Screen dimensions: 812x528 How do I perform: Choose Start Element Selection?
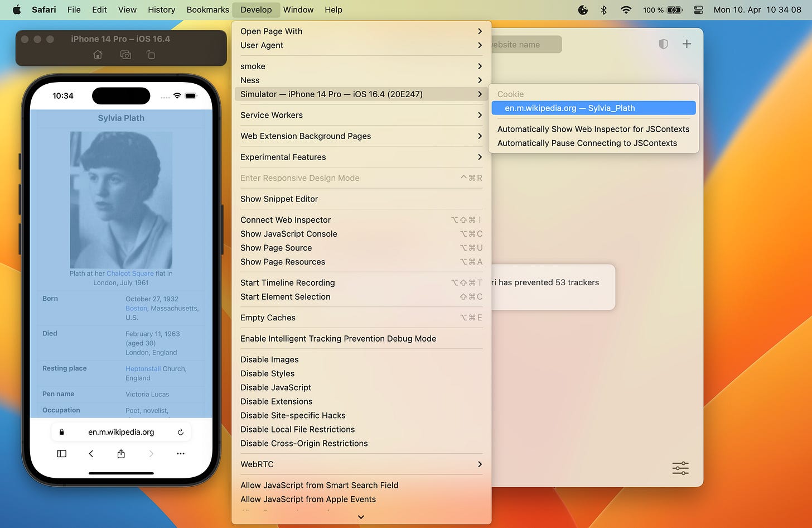click(x=361, y=297)
